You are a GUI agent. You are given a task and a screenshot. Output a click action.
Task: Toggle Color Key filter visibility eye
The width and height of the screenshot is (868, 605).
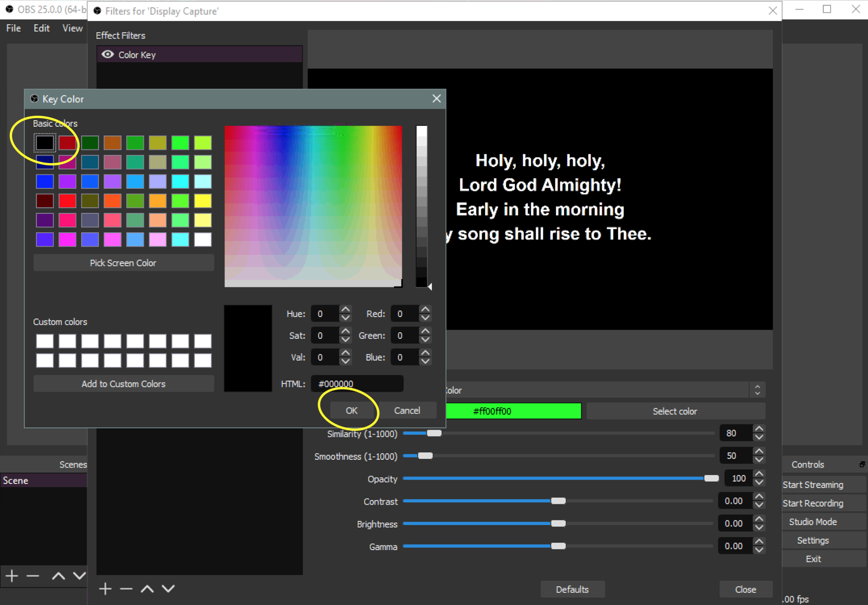[107, 55]
